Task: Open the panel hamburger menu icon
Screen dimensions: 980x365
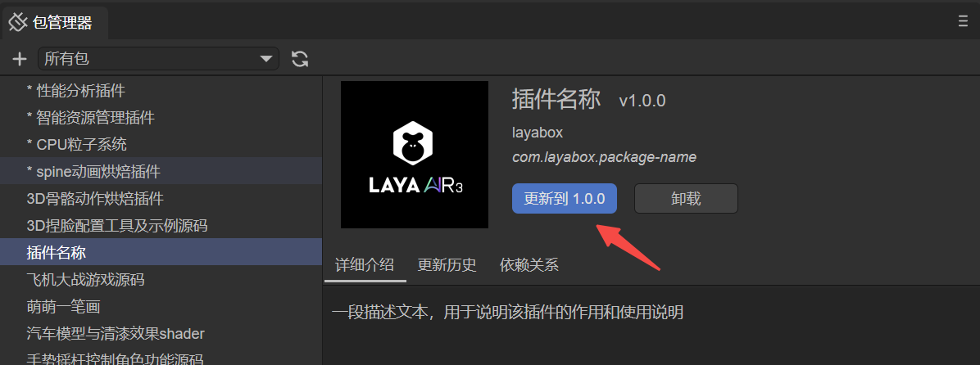Action: point(963,21)
